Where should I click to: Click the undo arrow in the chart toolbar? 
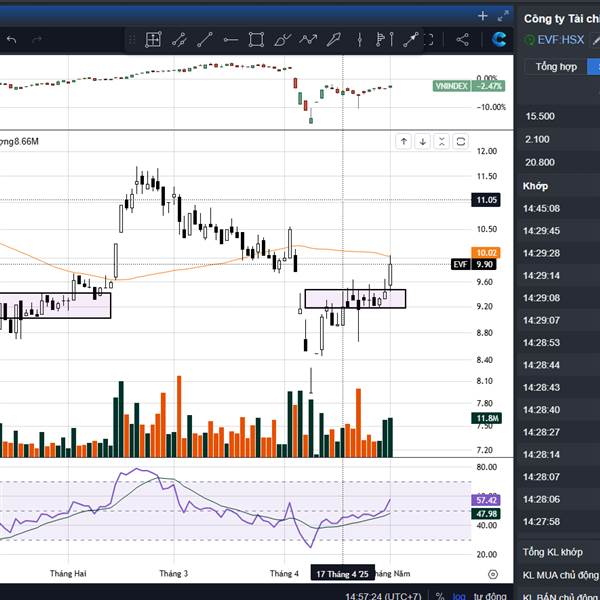click(11, 39)
